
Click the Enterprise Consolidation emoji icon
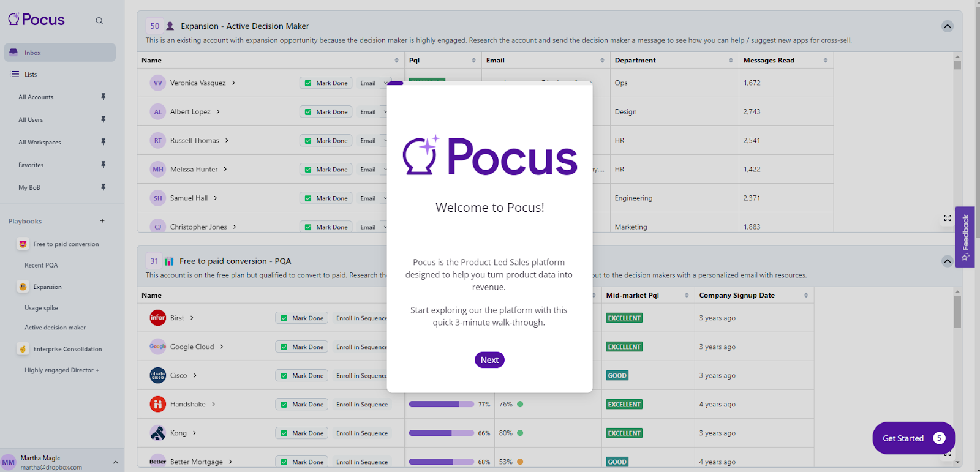(x=23, y=349)
